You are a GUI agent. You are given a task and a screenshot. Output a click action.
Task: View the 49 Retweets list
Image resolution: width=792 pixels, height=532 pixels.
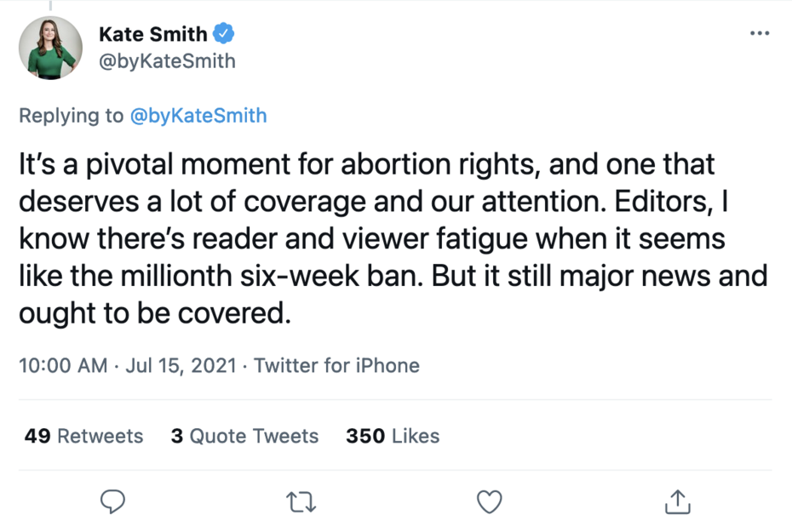pyautogui.click(x=83, y=436)
